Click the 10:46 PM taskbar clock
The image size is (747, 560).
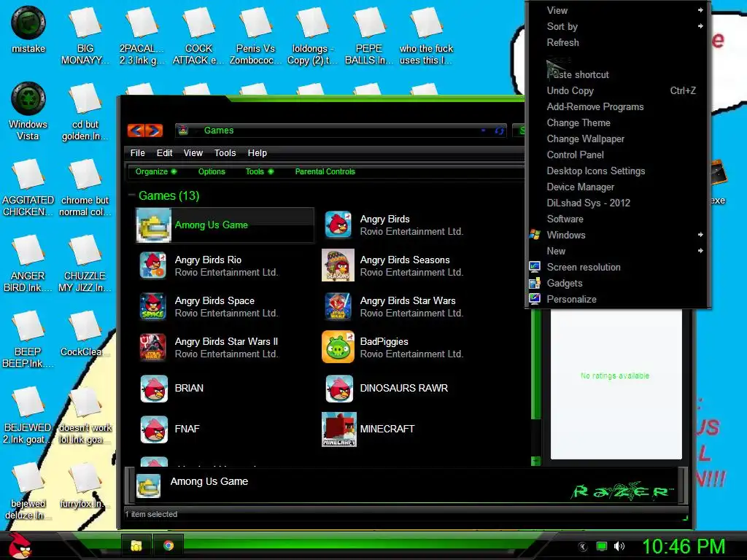pyautogui.click(x=684, y=546)
